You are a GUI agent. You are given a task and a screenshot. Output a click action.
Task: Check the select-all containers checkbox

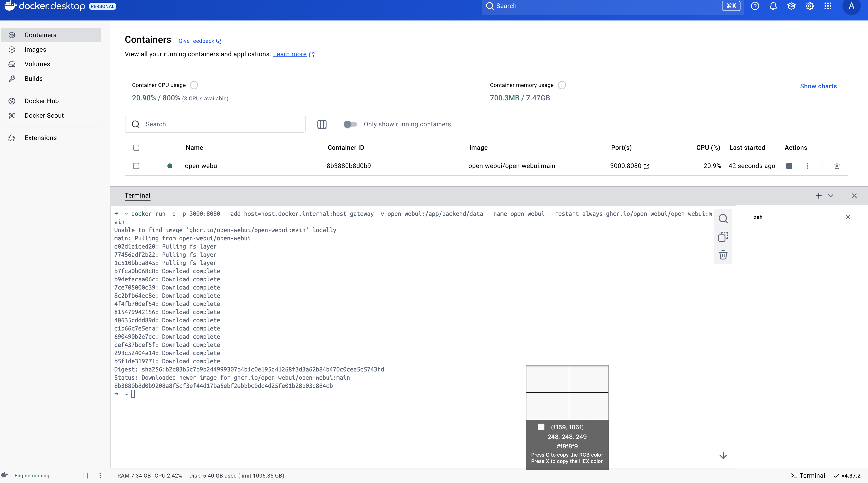(136, 147)
